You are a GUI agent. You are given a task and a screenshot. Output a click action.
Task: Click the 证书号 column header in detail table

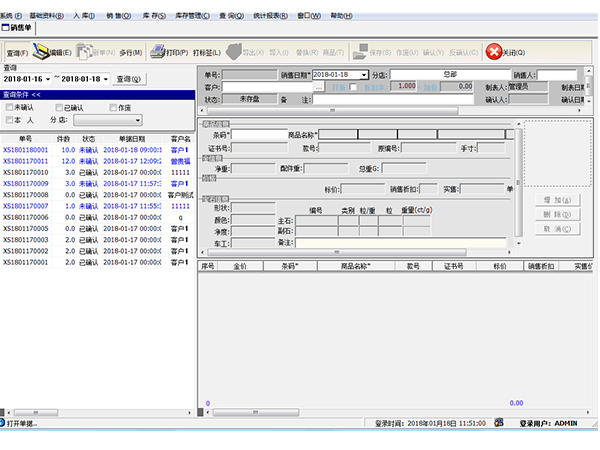(x=454, y=266)
